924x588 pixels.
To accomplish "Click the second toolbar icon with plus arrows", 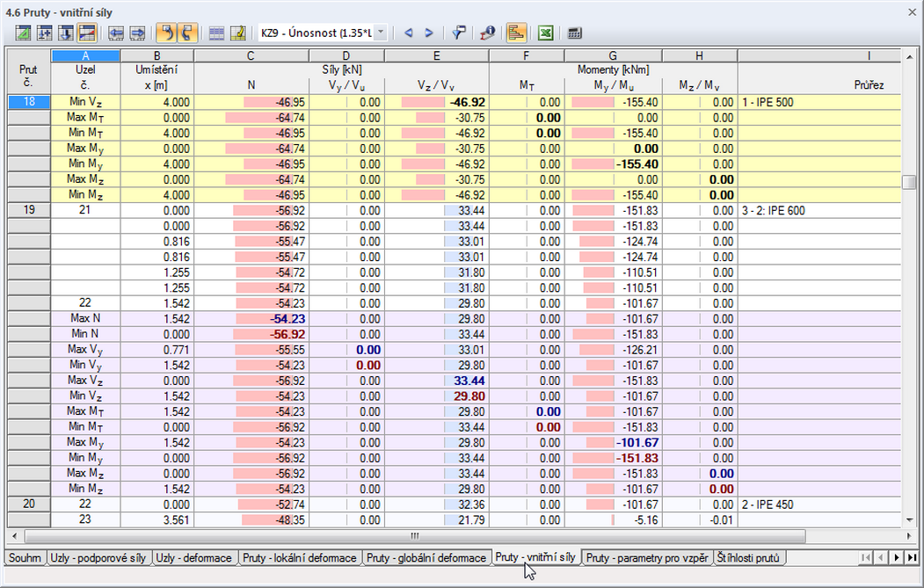I will (x=44, y=33).
